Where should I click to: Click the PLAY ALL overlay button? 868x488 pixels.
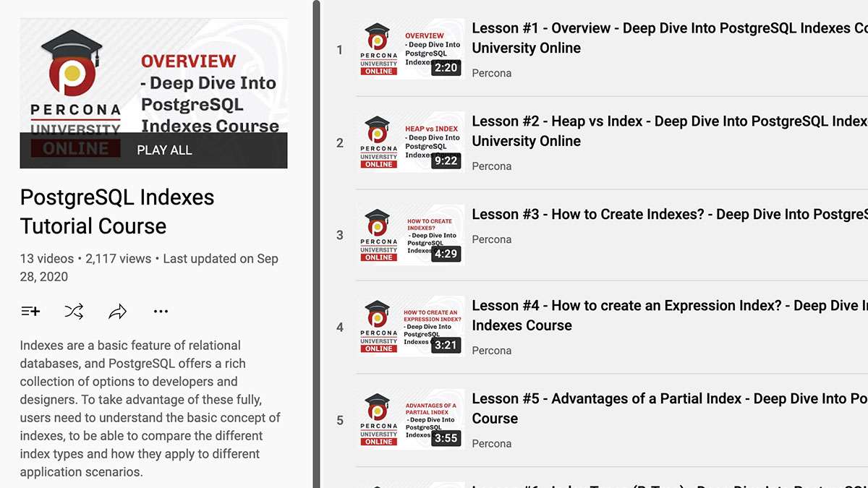[153, 150]
